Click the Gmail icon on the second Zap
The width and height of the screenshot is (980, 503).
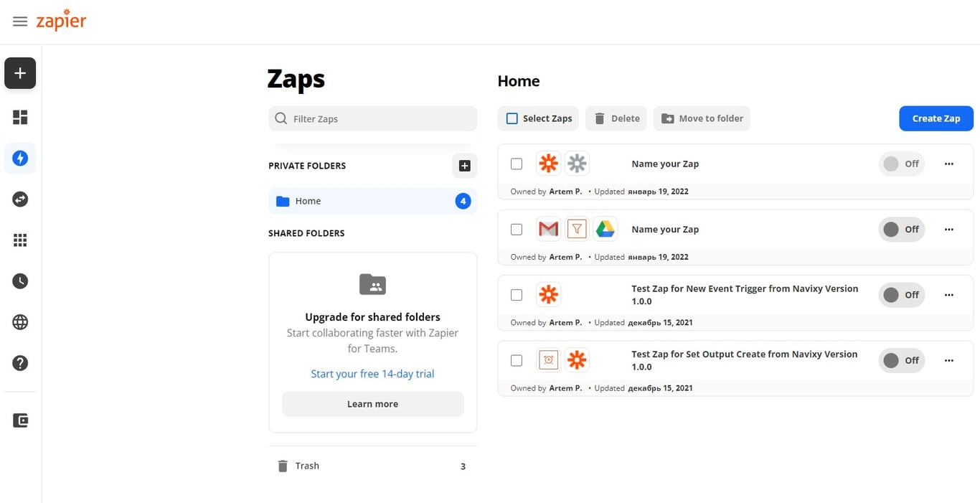(548, 228)
